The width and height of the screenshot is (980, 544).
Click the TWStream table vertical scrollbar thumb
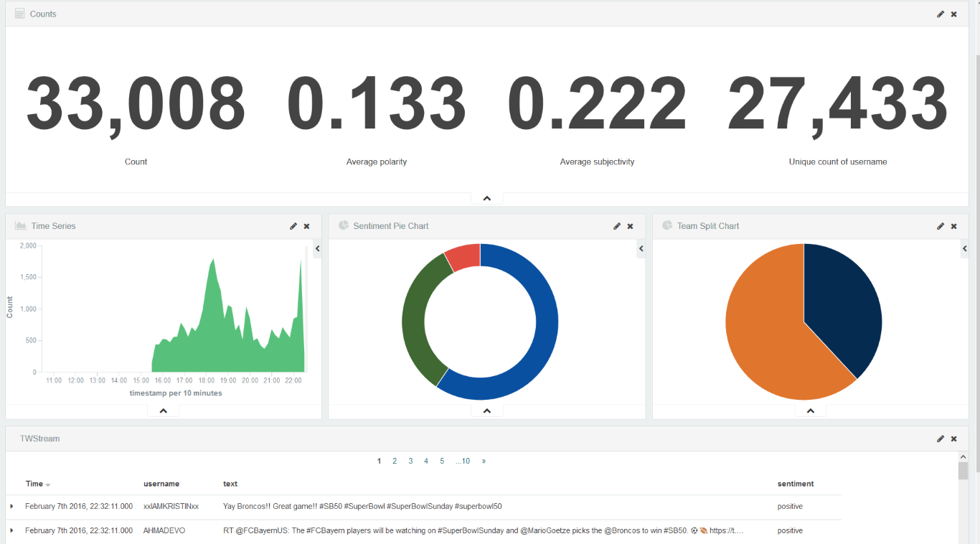[x=963, y=471]
